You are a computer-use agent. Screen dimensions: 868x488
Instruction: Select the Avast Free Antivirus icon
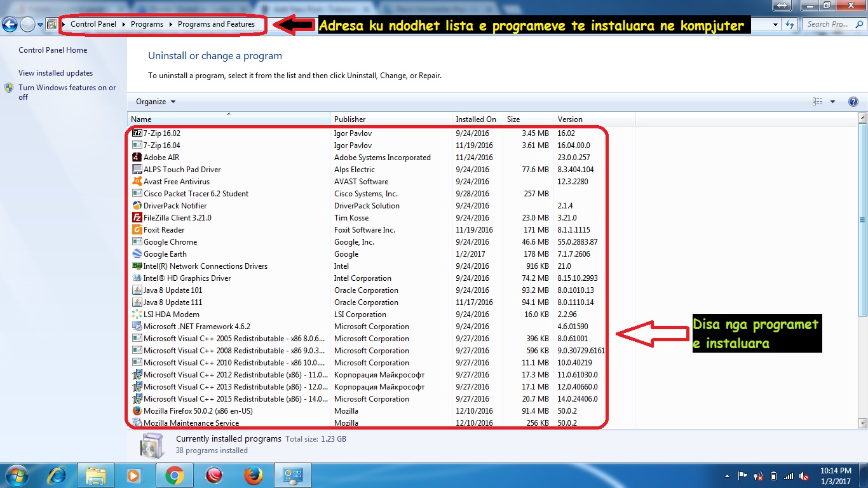coord(137,182)
